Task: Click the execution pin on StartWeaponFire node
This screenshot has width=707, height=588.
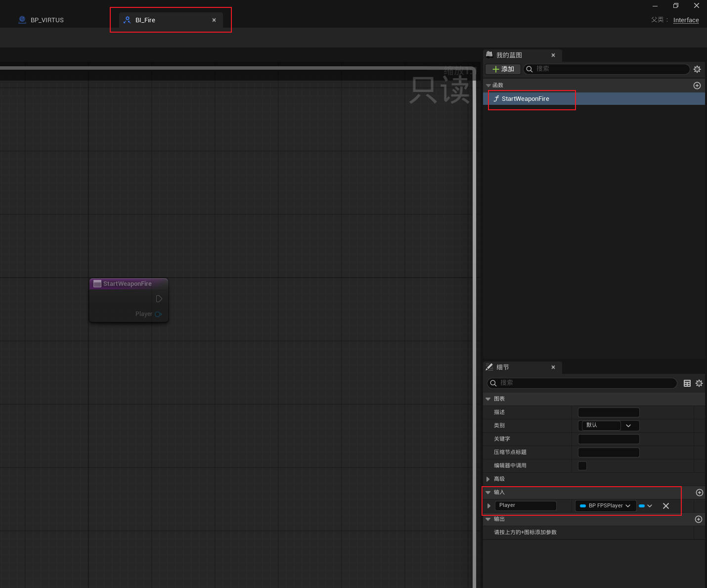Action: click(x=159, y=299)
